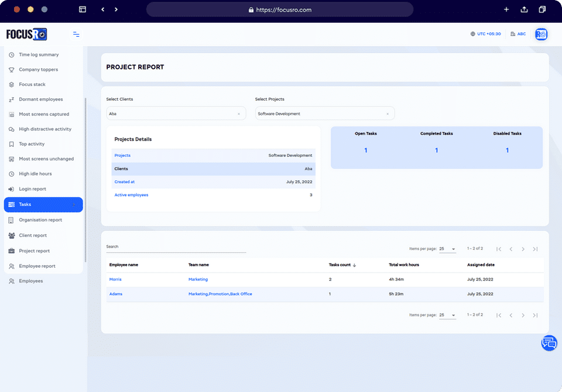Expand the Tasks submenu arrow
562x392 pixels.
tap(74, 205)
